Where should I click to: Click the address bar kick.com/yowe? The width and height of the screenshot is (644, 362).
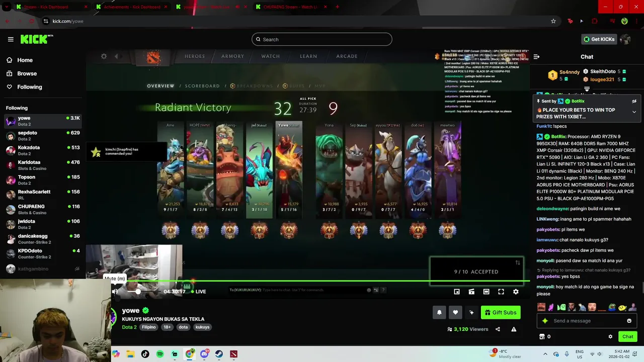point(68,21)
